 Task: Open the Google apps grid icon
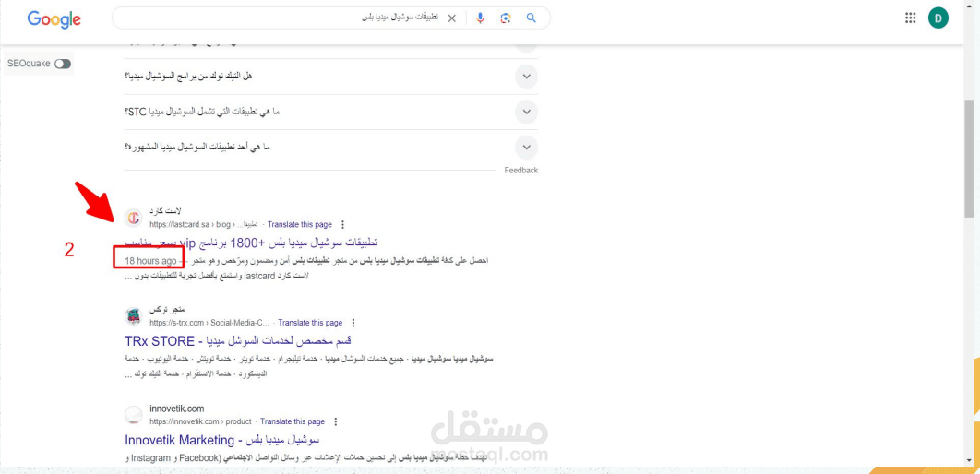tap(911, 18)
